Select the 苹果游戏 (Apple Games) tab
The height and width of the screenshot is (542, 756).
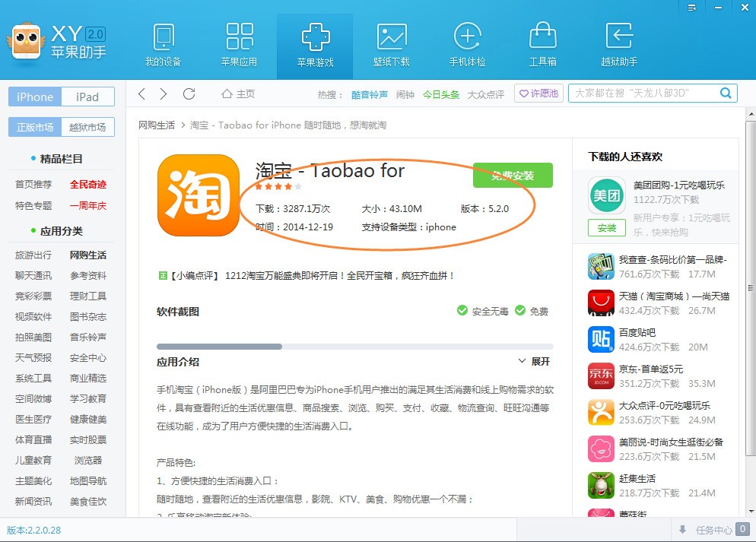(x=315, y=44)
